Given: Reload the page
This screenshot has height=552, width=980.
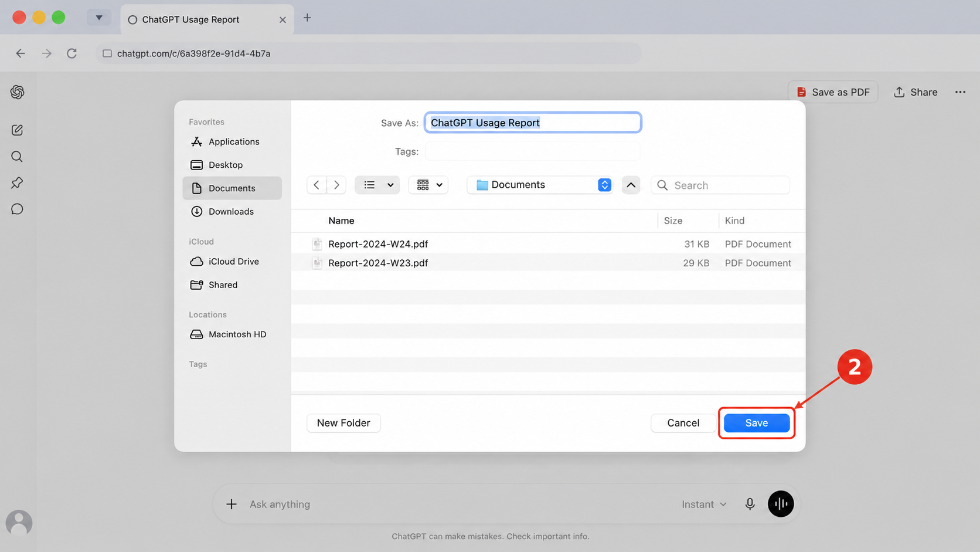Looking at the screenshot, I should coord(72,53).
